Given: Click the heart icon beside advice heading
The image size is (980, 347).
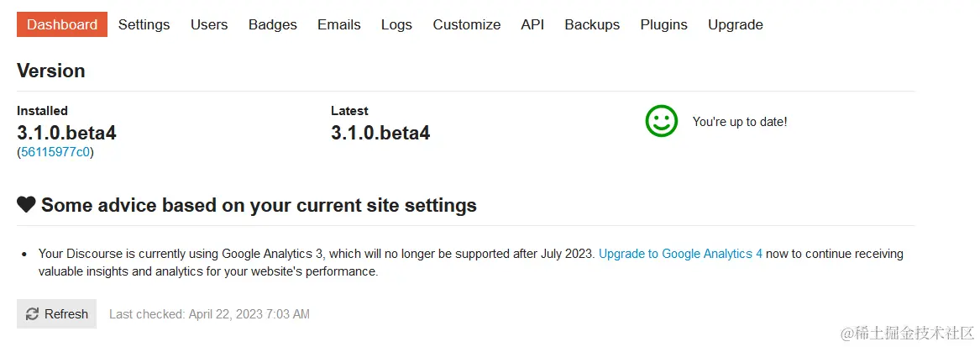Looking at the screenshot, I should coord(26,204).
